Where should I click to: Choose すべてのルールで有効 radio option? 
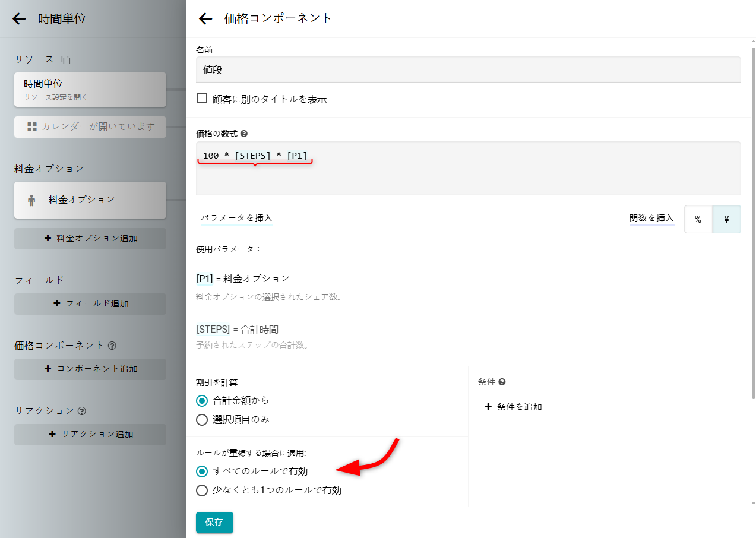pos(202,471)
